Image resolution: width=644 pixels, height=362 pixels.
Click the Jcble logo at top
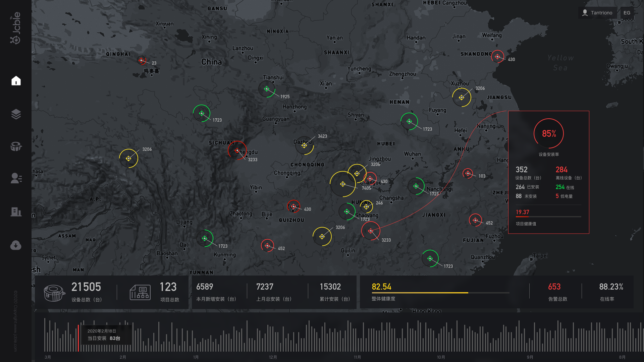tap(15, 28)
